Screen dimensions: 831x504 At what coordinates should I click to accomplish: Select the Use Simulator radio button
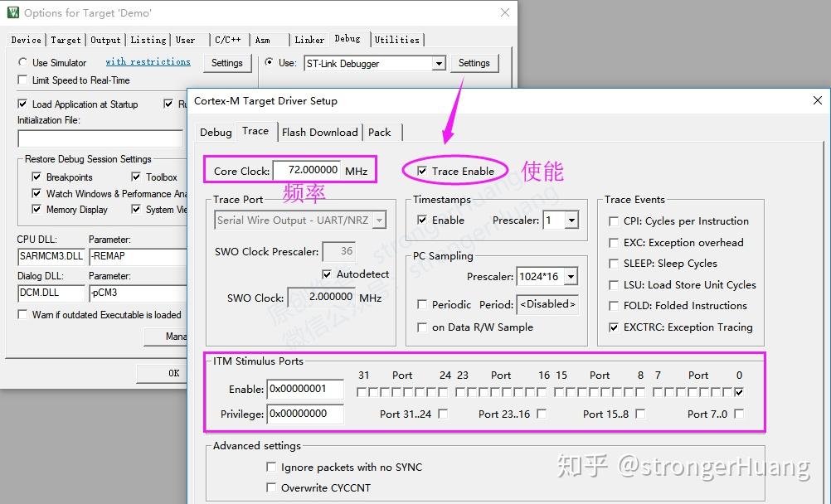22,62
